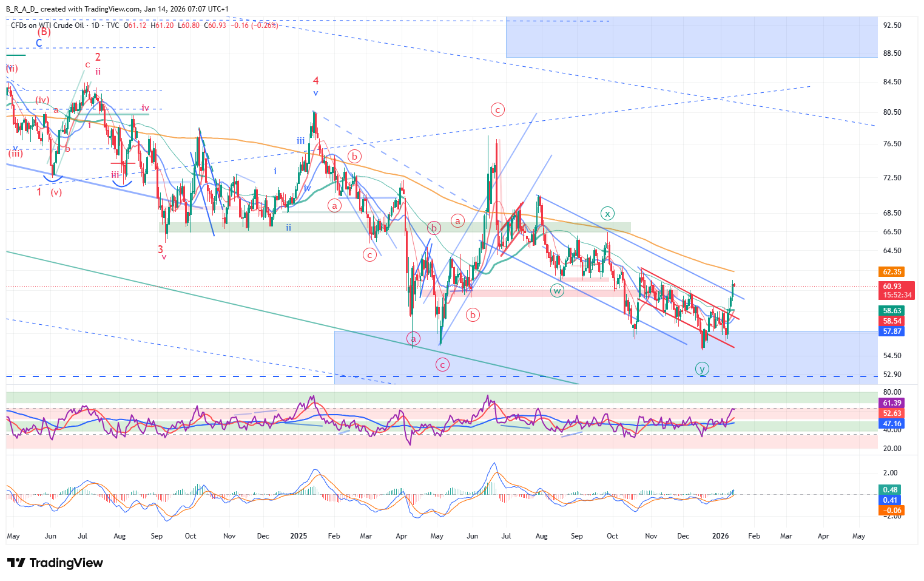Image resolution: width=924 pixels, height=581 pixels.
Task: Select the orange -0.06 MACD value tag
Action: point(891,511)
